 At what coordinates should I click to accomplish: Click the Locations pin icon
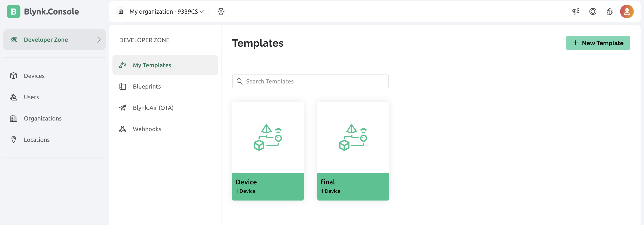[x=13, y=139]
